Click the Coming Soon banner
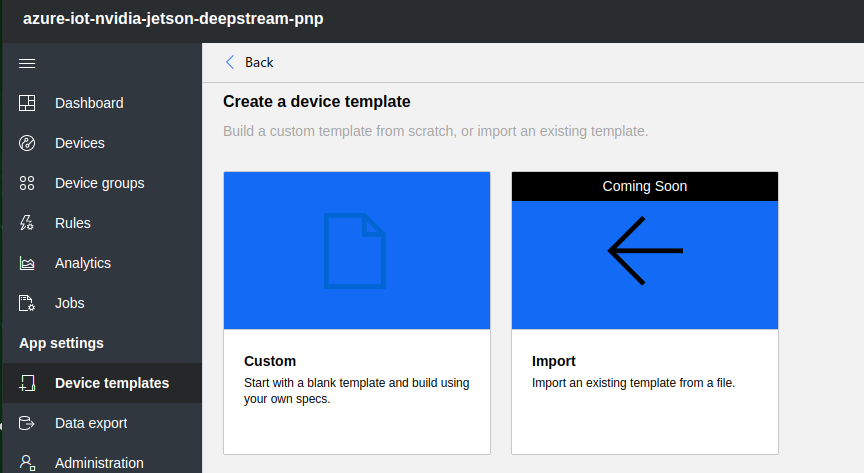864x473 pixels. 645,186
